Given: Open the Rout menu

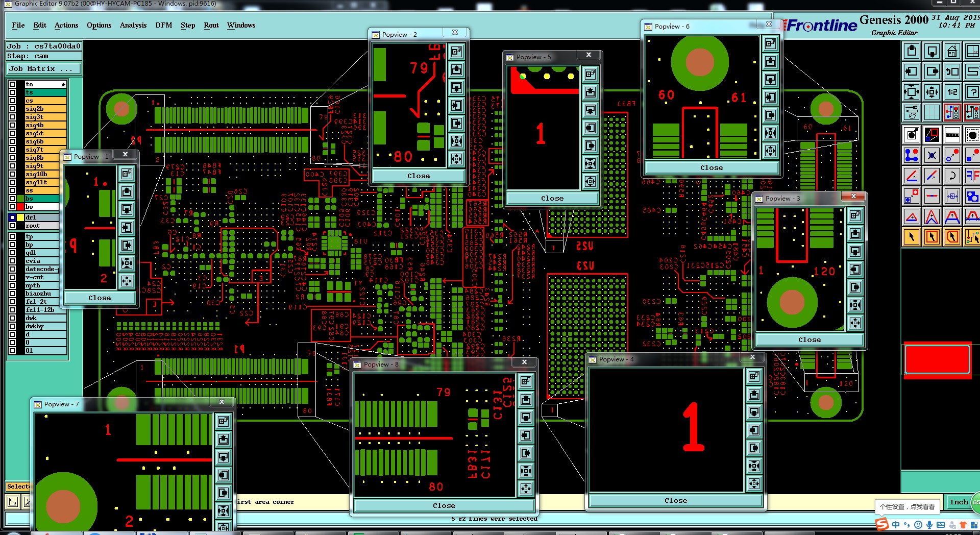Looking at the screenshot, I should (x=211, y=25).
